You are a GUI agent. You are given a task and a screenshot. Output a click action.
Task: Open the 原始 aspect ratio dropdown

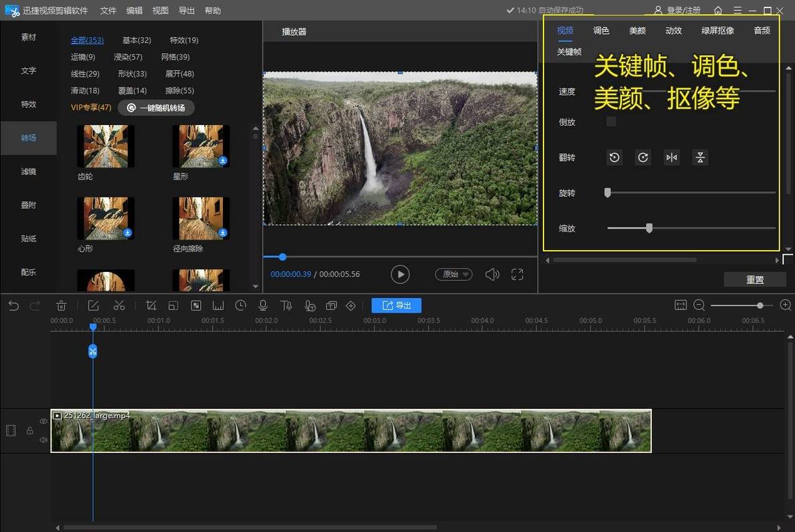(454, 274)
